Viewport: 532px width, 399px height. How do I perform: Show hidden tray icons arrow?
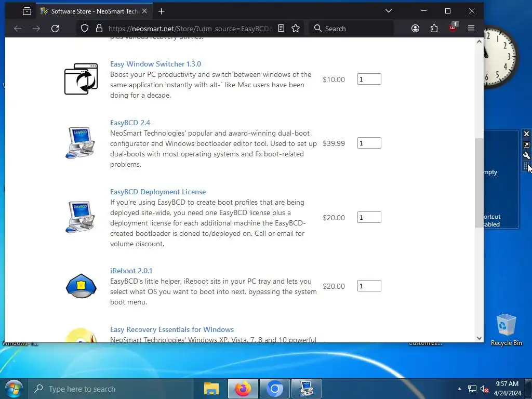(459, 389)
